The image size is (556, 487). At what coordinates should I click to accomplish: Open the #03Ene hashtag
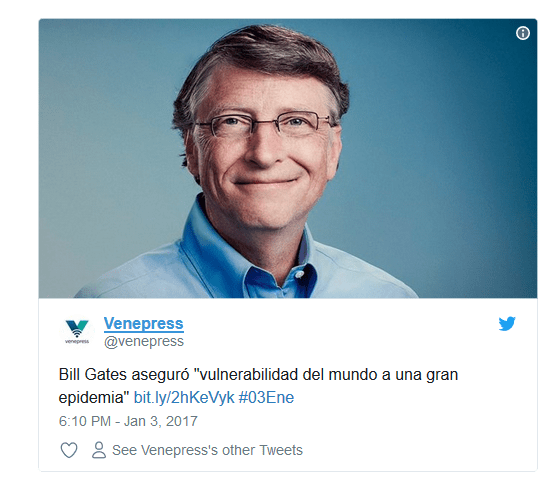coord(266,397)
